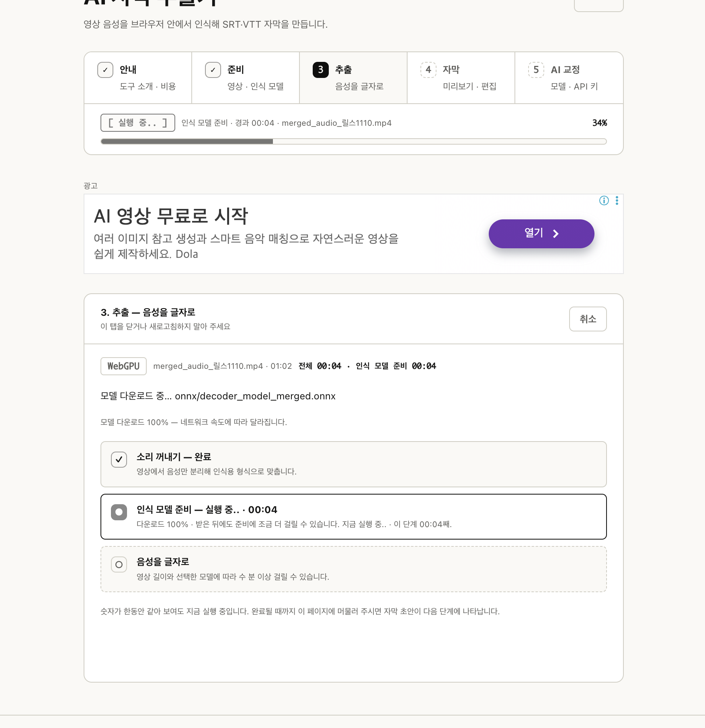Cancel extraction with the 취소 button

point(588,319)
